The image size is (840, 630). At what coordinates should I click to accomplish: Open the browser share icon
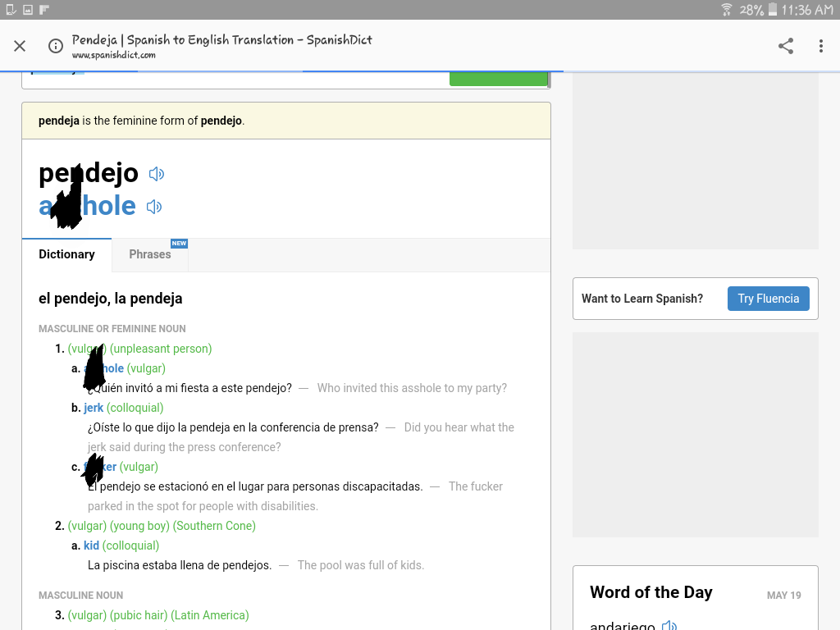click(785, 46)
